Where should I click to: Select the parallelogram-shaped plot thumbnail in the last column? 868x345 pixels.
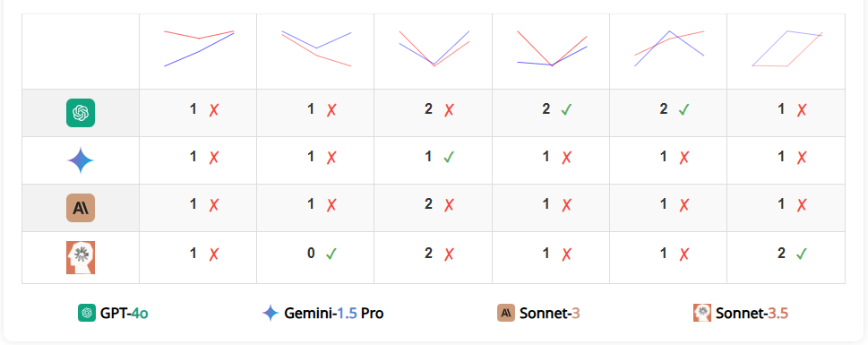click(786, 48)
